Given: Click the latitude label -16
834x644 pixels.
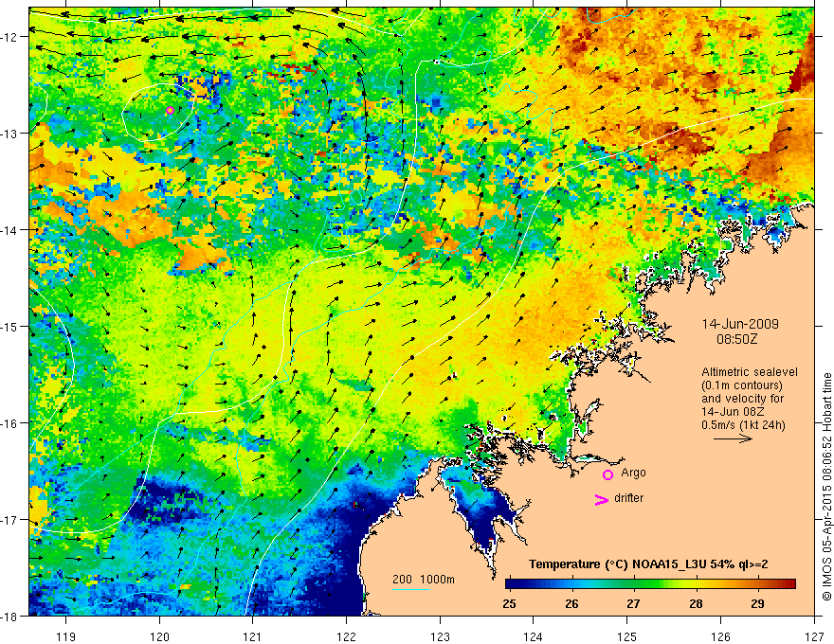Looking at the screenshot, I should [x=10, y=423].
